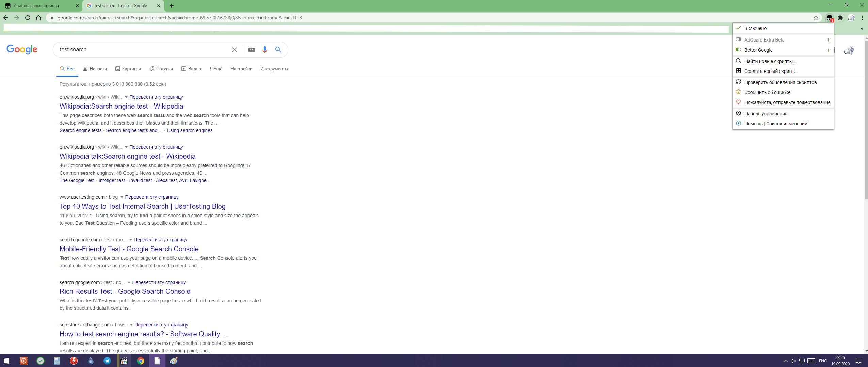The height and width of the screenshot is (367, 868).
Task: Open the on-screen keyboard icon in search box
Action: point(251,50)
